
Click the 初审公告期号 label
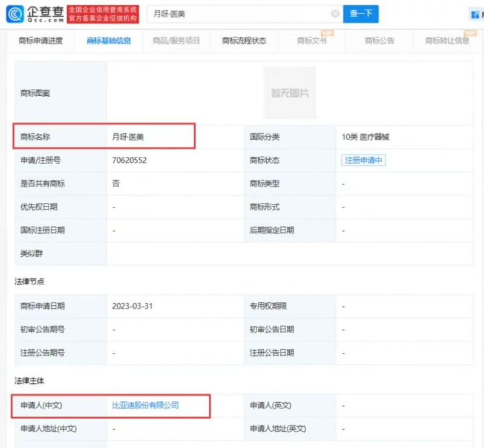42,329
